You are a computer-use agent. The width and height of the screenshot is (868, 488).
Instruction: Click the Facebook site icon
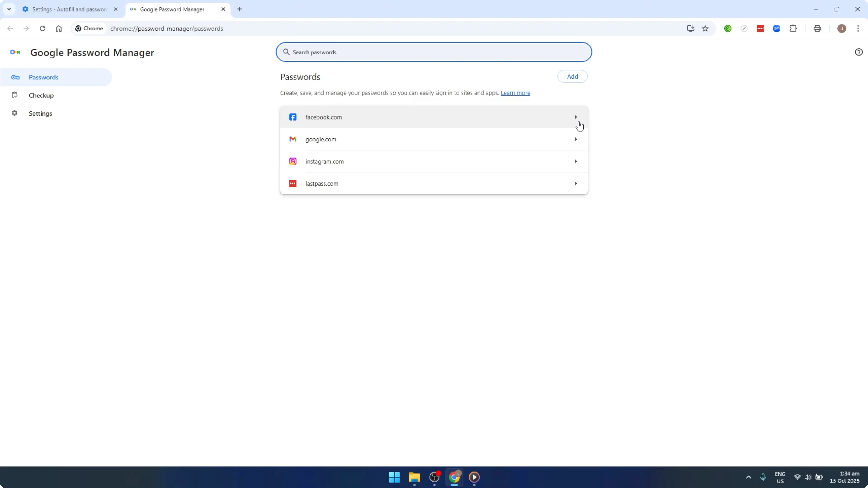[293, 117]
